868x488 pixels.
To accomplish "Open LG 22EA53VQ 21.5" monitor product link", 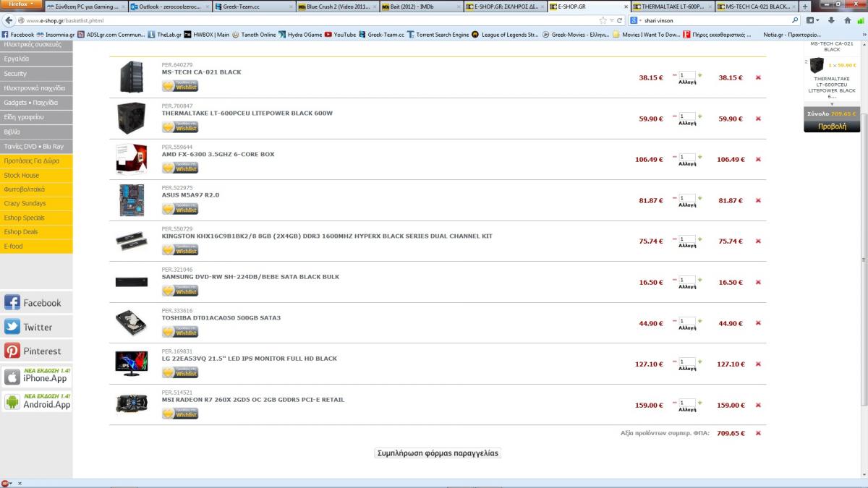I will 250,359.
